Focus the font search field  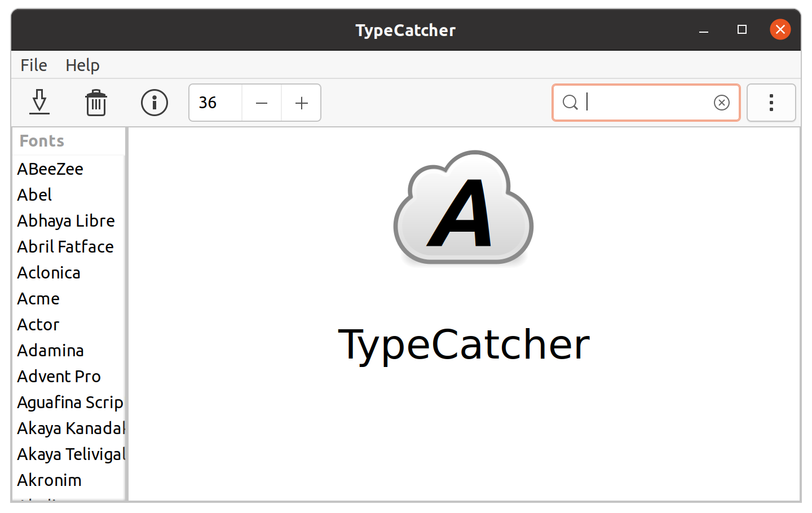click(646, 103)
